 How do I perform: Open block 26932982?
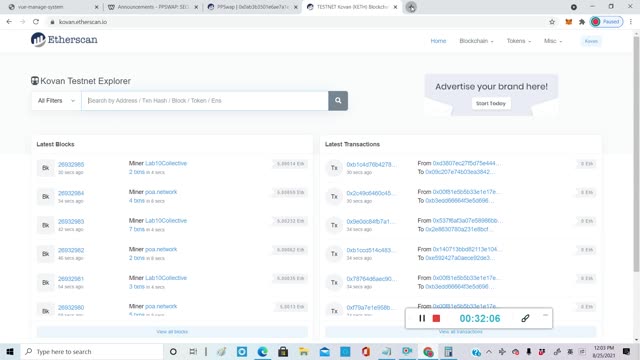(71, 250)
